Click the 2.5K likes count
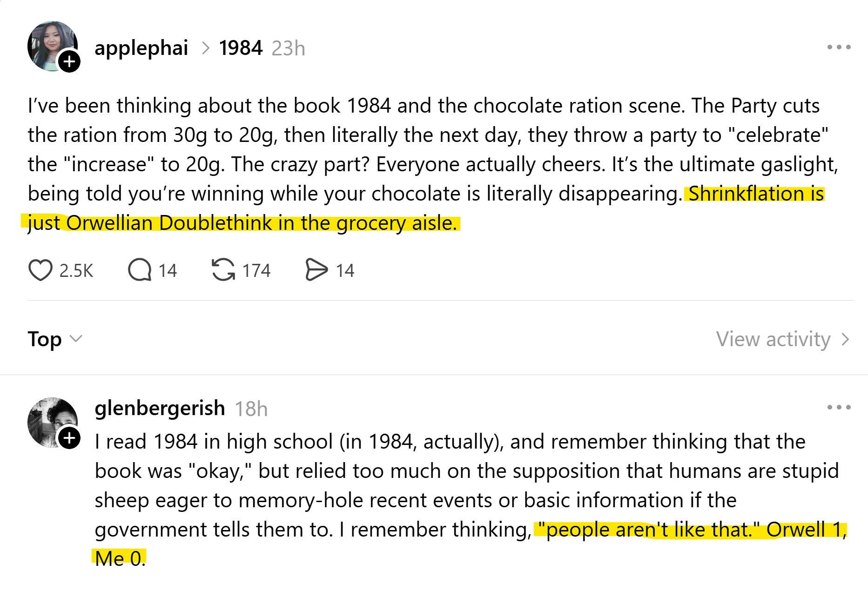This screenshot has height=591, width=868. [x=76, y=271]
